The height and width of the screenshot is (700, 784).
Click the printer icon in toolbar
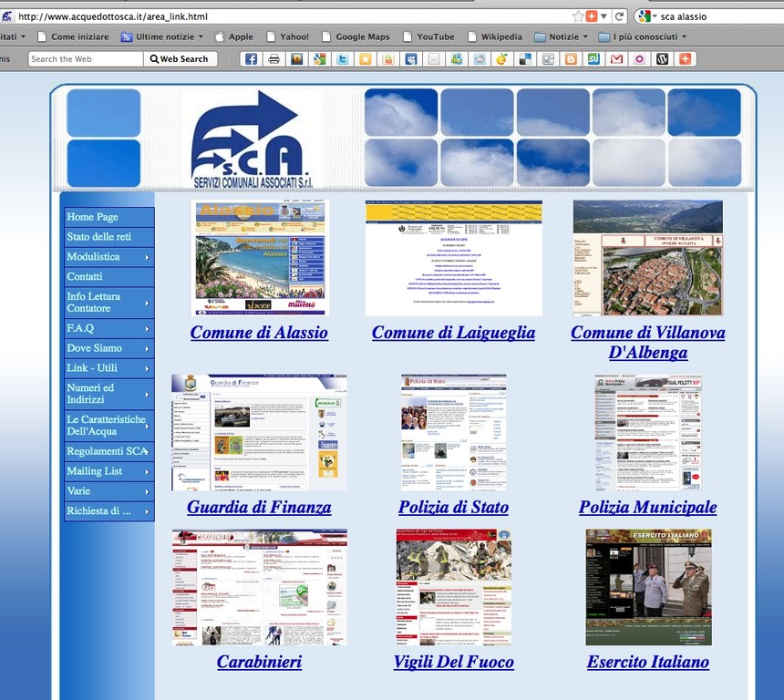(x=273, y=59)
